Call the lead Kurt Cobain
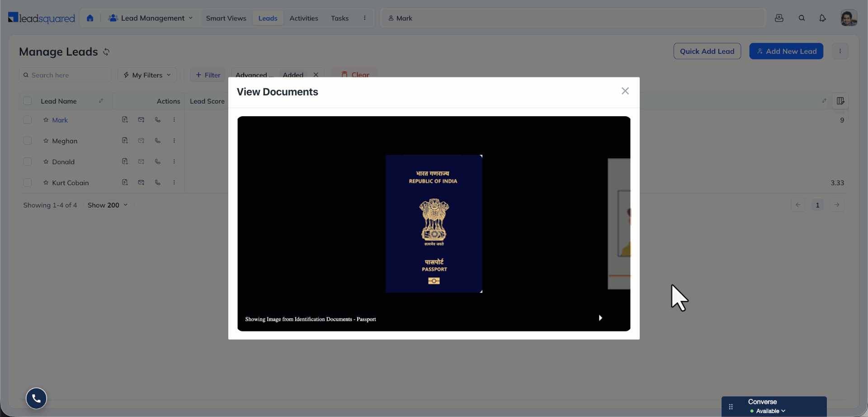 point(158,182)
